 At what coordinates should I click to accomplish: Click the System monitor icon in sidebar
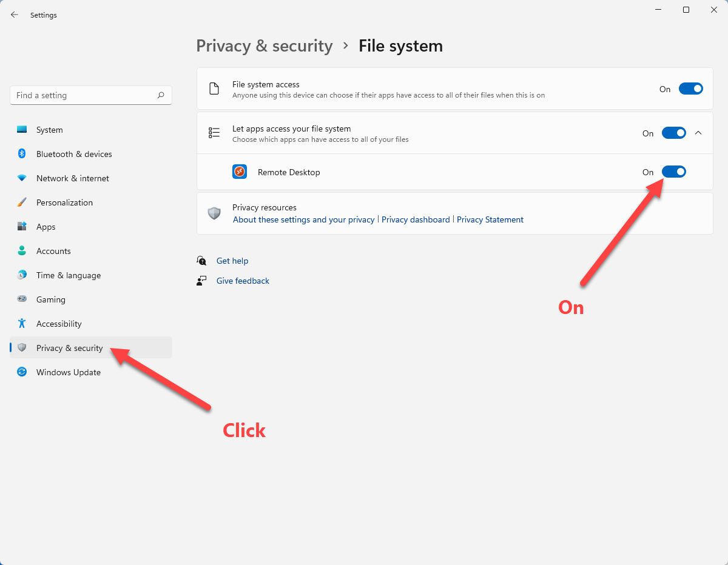coord(22,130)
